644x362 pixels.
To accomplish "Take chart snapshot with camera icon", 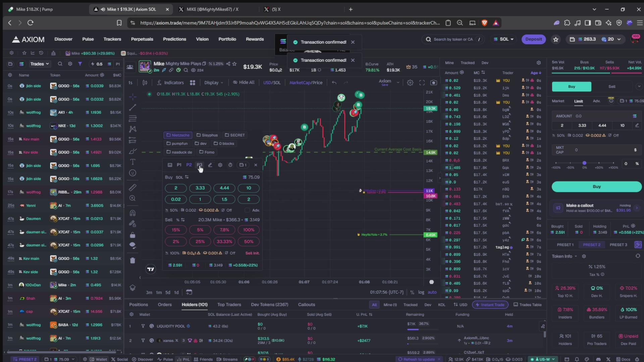I will 434,82.
